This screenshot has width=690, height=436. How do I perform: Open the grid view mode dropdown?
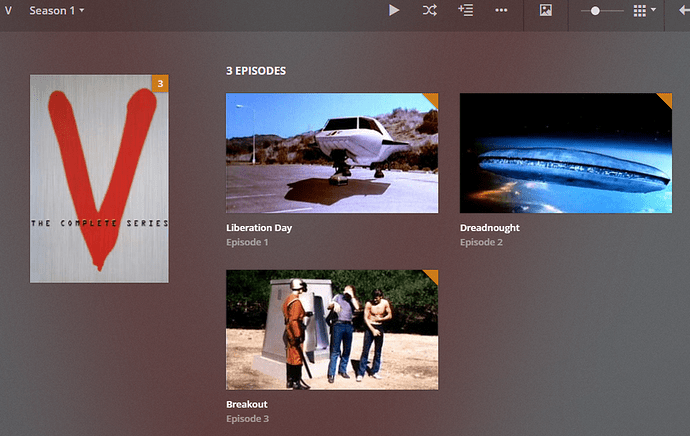pos(644,11)
